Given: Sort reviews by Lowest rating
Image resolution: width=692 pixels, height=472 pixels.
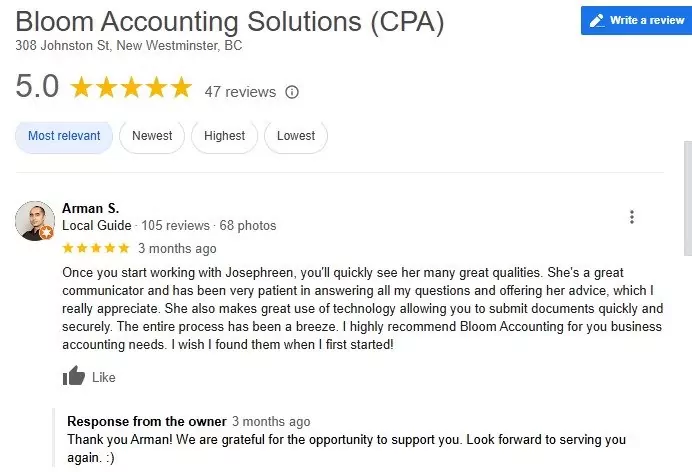Looking at the screenshot, I should tap(296, 136).
